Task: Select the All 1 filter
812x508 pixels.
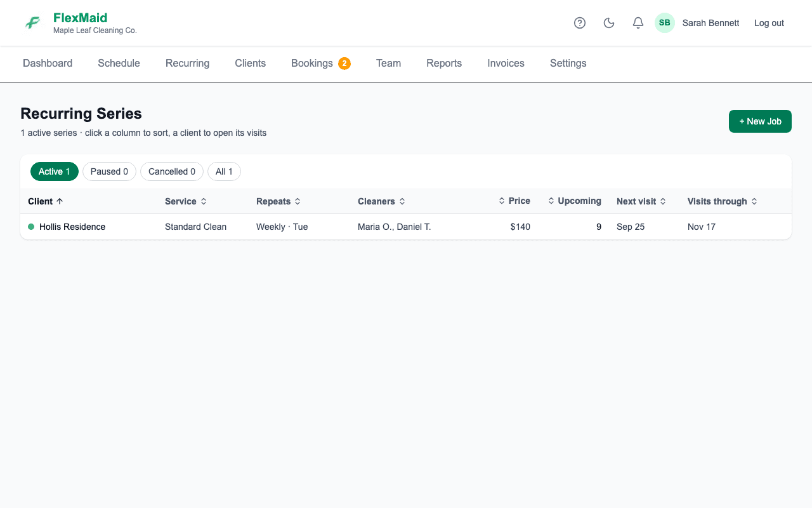Action: pyautogui.click(x=224, y=171)
